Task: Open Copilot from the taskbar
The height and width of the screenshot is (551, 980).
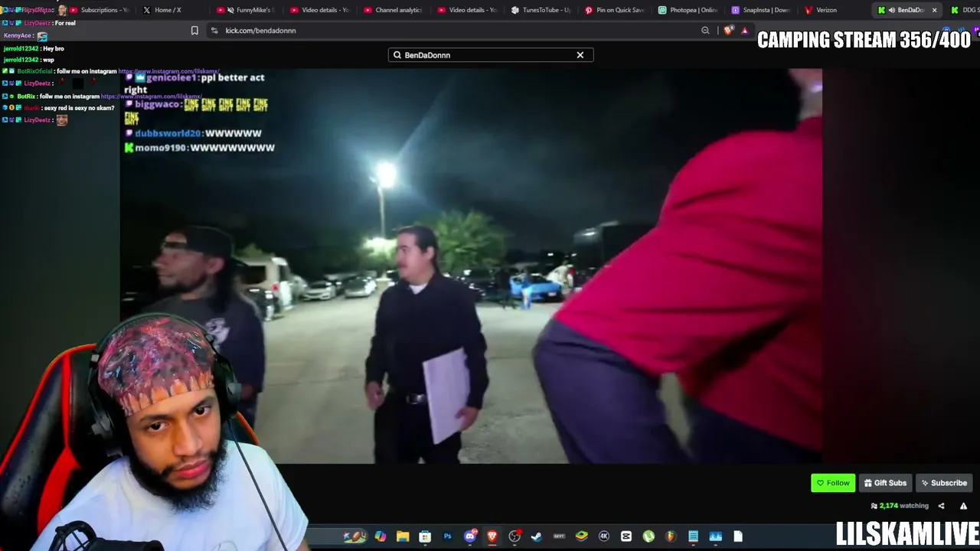Action: 381,536
